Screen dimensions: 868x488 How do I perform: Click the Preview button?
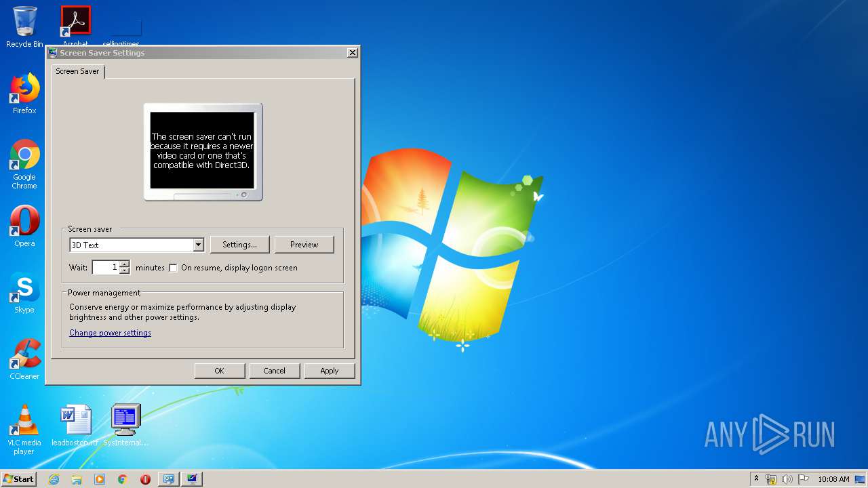(304, 245)
